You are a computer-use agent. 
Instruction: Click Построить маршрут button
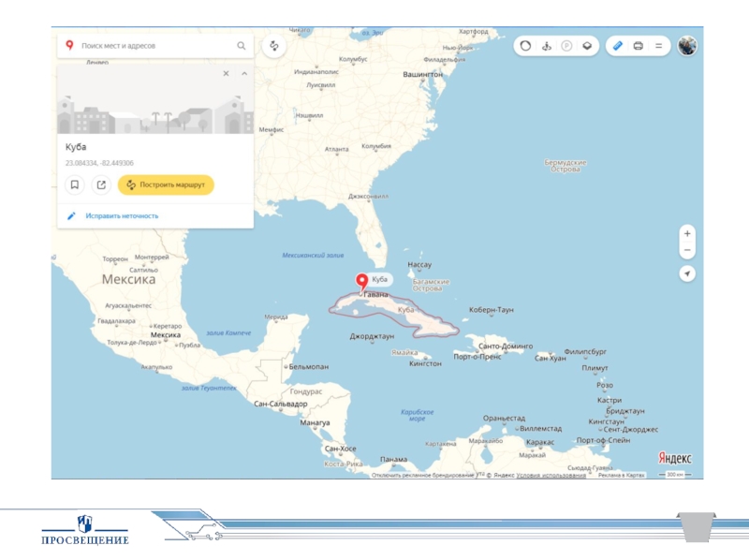(166, 184)
